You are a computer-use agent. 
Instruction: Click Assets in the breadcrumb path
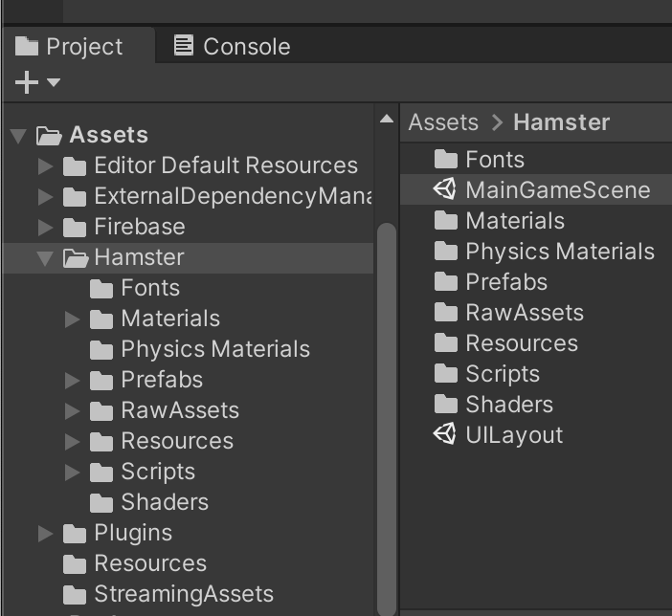pyautogui.click(x=443, y=122)
